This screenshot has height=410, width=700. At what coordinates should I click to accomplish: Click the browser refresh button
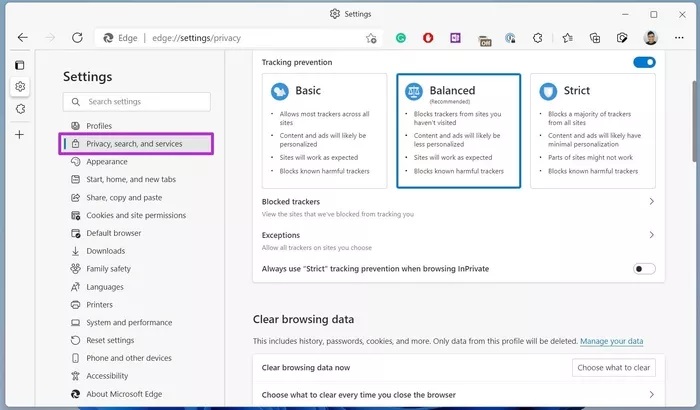click(x=77, y=38)
